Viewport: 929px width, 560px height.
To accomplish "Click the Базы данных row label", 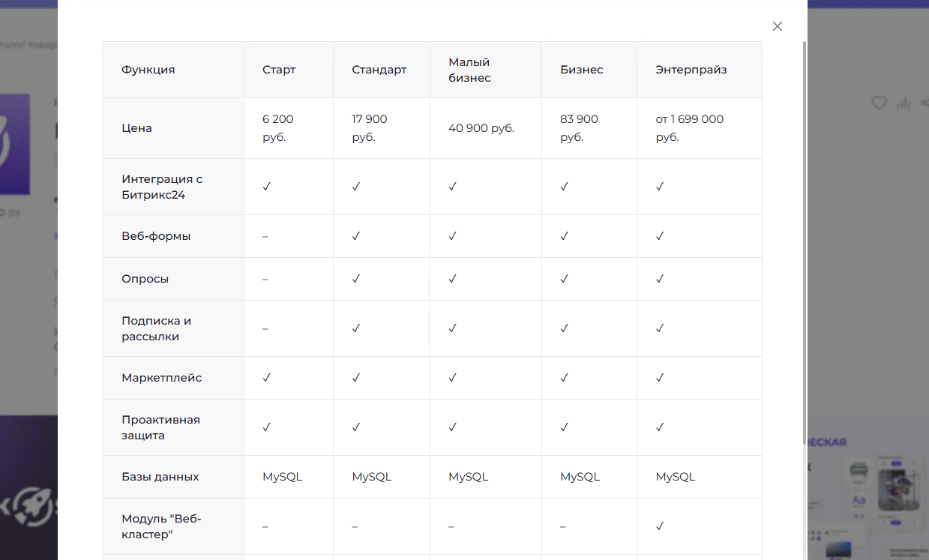I will click(160, 477).
